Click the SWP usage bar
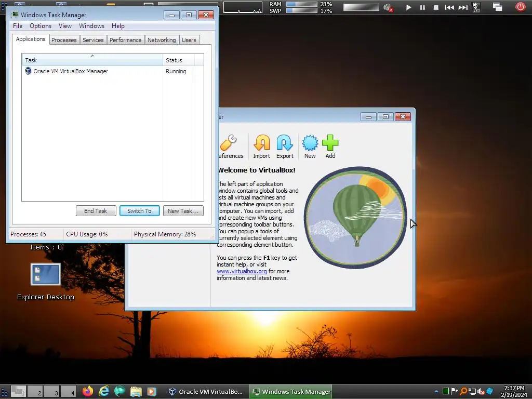The height and width of the screenshot is (399, 532). coord(302,10)
